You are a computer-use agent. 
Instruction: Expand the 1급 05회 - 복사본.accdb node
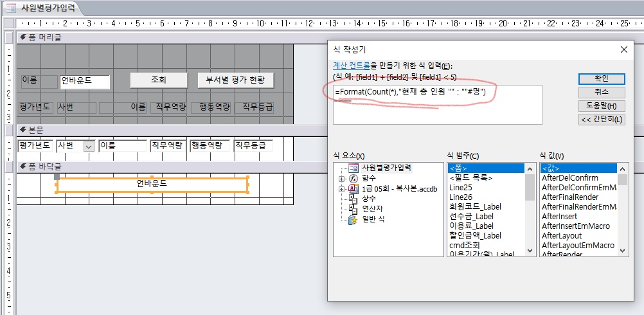tap(341, 189)
